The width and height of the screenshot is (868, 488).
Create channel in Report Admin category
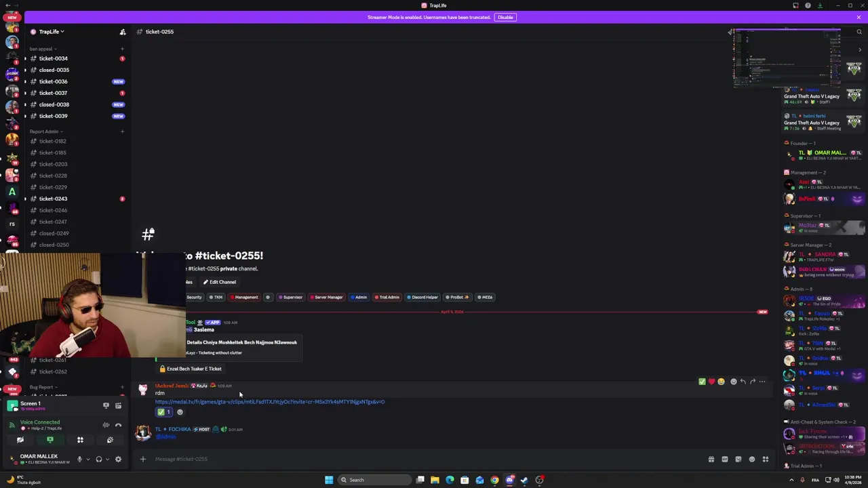click(122, 131)
